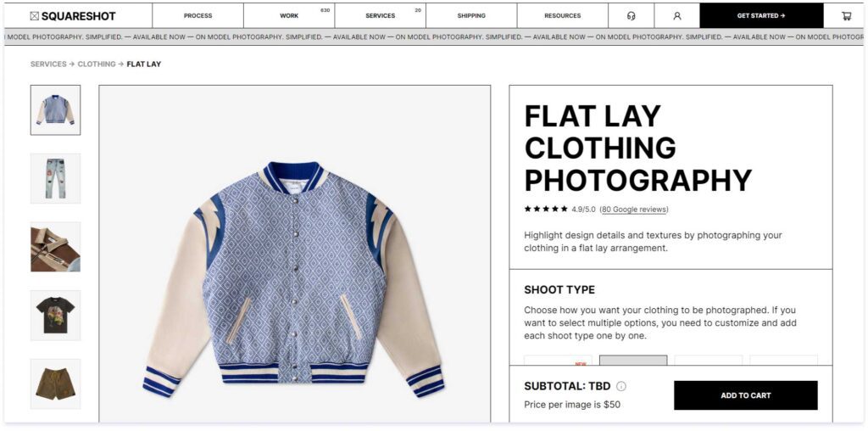Open the Work menu

[289, 16]
